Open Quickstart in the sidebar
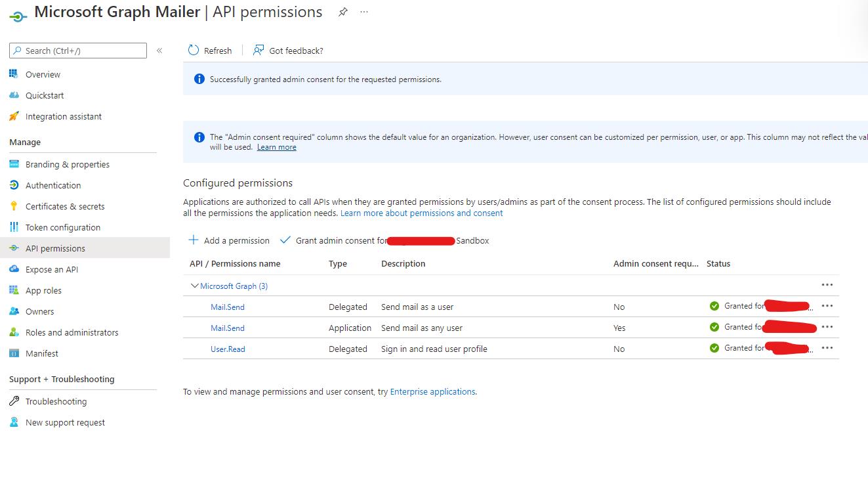 (x=45, y=95)
